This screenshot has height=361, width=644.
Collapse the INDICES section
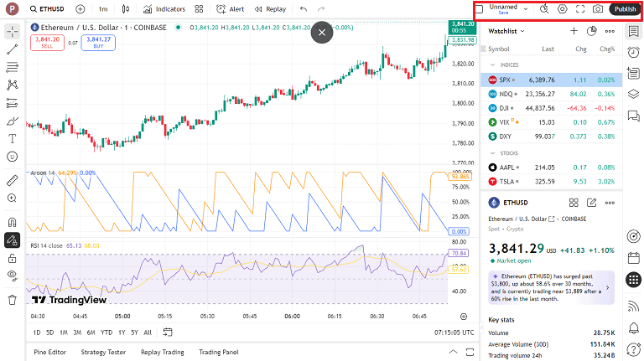tap(493, 64)
